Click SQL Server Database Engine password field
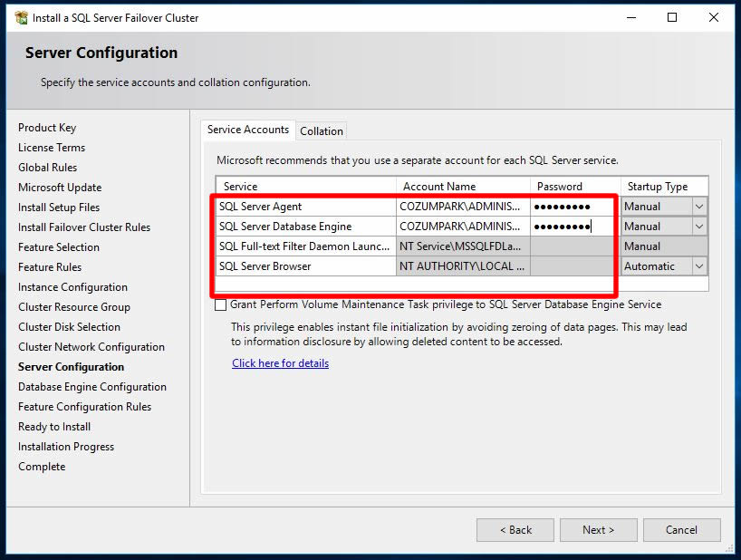Screen dimensions: 741x560 click(574, 227)
